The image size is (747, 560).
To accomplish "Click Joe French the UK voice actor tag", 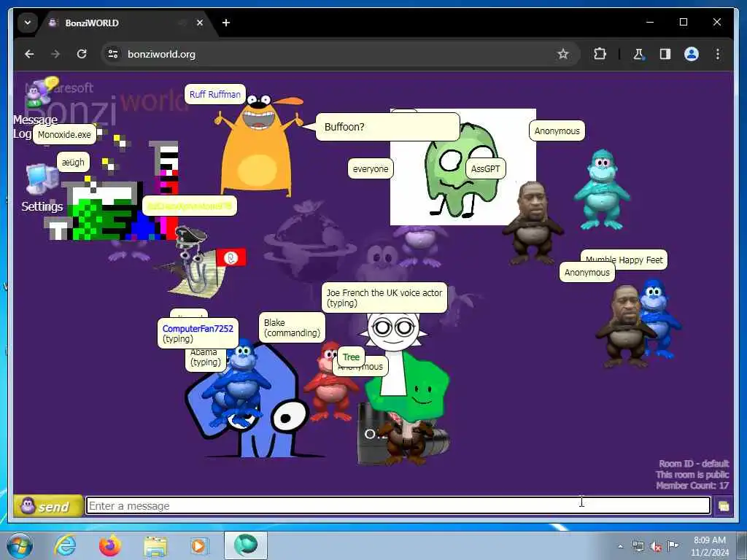I will pos(384,297).
